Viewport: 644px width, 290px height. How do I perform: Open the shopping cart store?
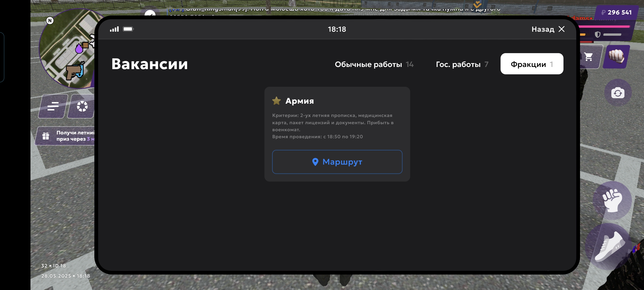coord(589,57)
